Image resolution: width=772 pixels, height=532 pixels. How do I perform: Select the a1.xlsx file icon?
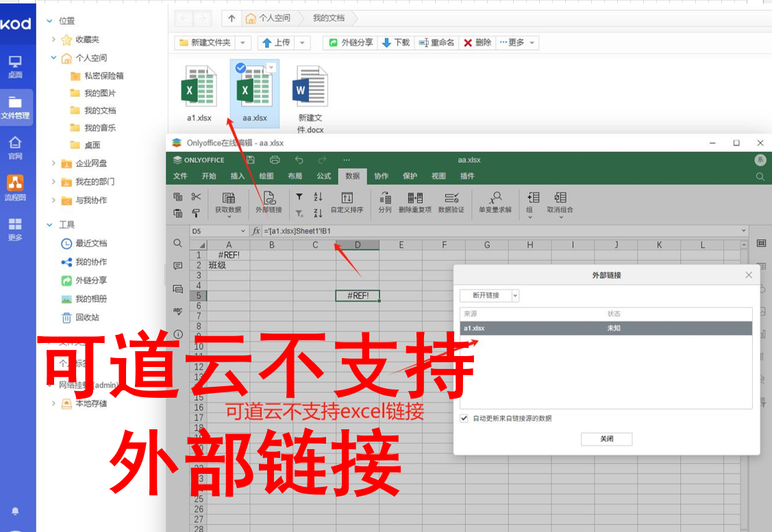click(199, 87)
